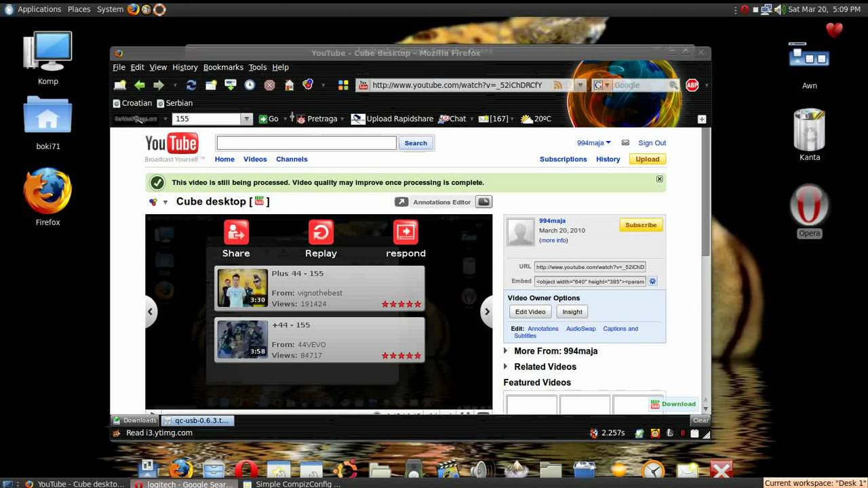Open Help menu

(280, 67)
